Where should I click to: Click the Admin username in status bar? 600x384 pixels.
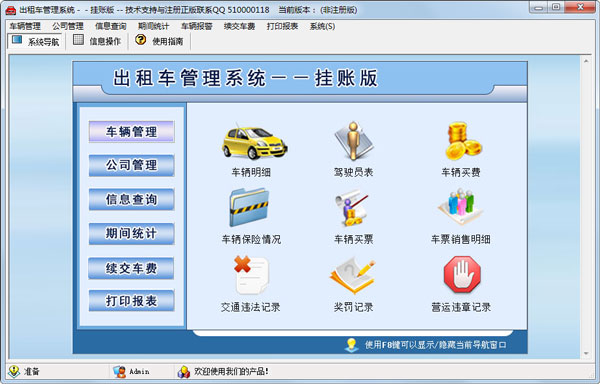pos(139,371)
